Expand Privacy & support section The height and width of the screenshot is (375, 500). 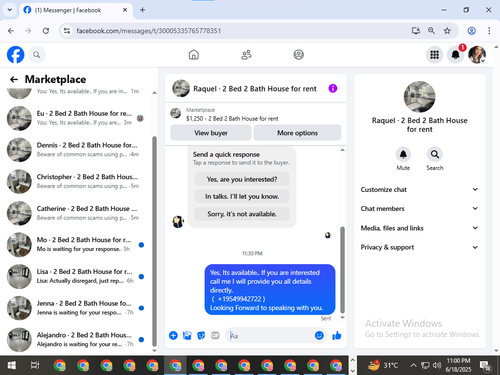click(x=419, y=247)
